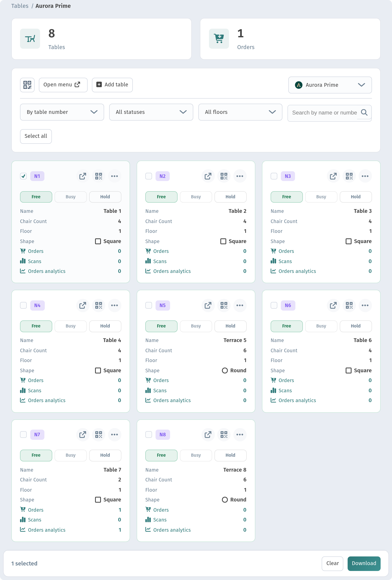
Task: Click the Add table button
Action: coord(112,85)
